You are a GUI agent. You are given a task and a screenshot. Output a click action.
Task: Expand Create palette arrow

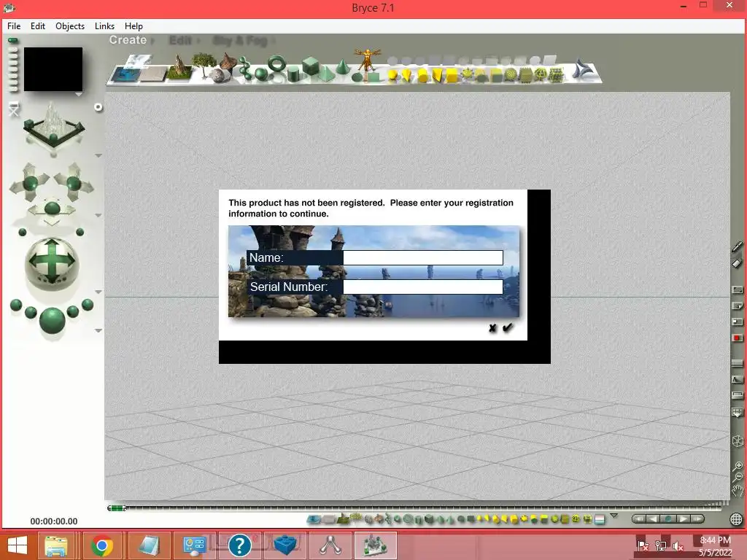pos(153,42)
